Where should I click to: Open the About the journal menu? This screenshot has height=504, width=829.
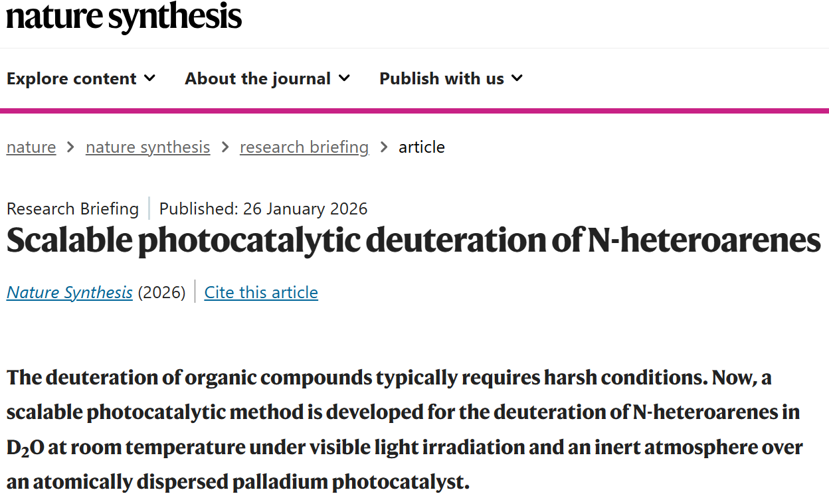258,78
